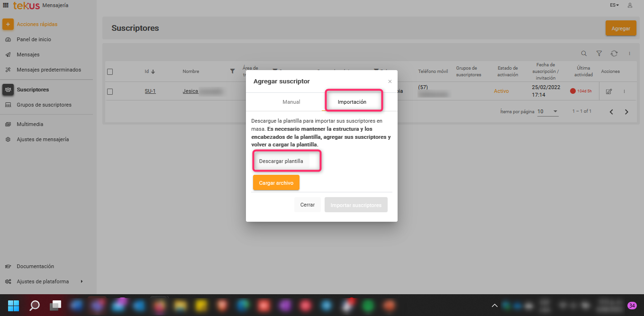Close the Agregar suscriptor dialog with X
This screenshot has height=316, width=644.
[390, 81]
